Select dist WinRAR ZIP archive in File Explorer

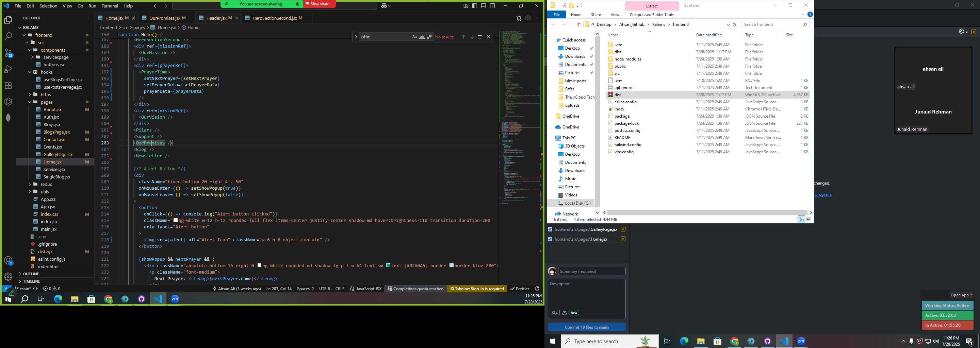click(708, 94)
